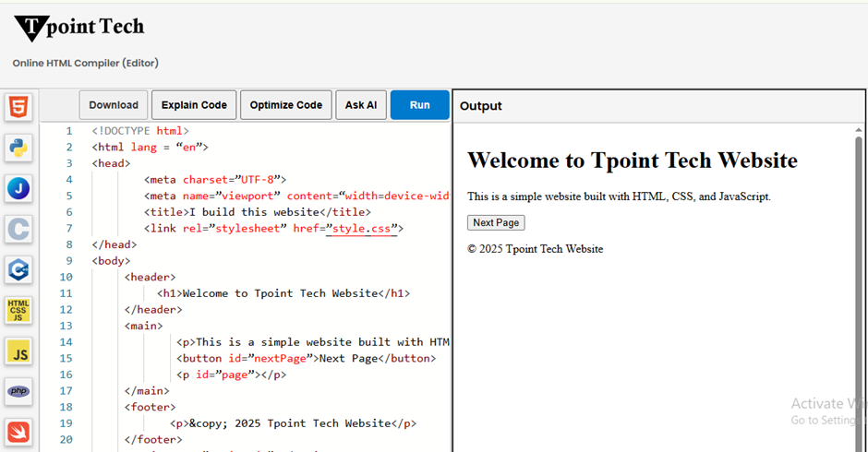Click the button id="nextPage" code line
Viewport: 868px width, 452px height.
(307, 359)
